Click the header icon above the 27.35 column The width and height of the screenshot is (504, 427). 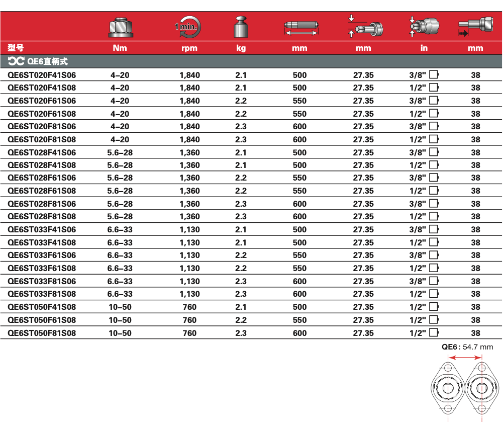[x=365, y=27]
